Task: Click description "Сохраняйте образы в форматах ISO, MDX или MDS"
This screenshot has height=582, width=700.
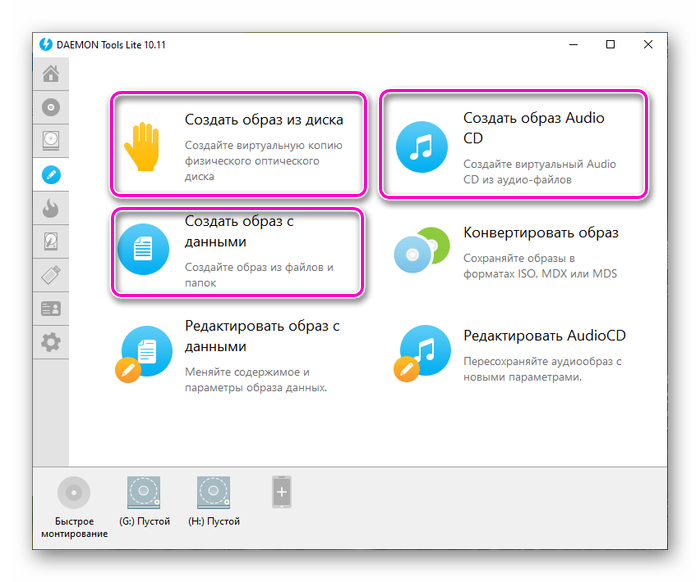Action: [x=540, y=266]
